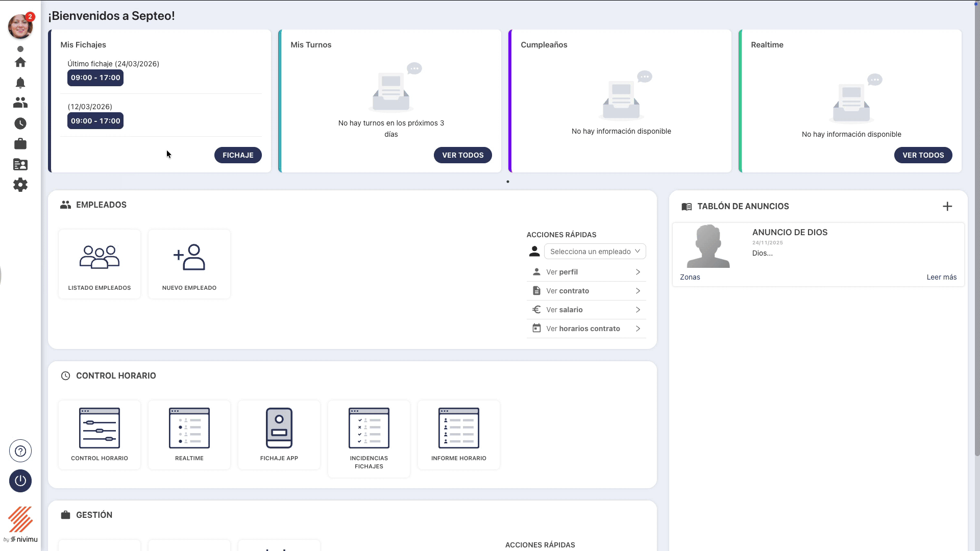Open Nuevo Empleado tile
980x551 pixels.
click(x=189, y=264)
